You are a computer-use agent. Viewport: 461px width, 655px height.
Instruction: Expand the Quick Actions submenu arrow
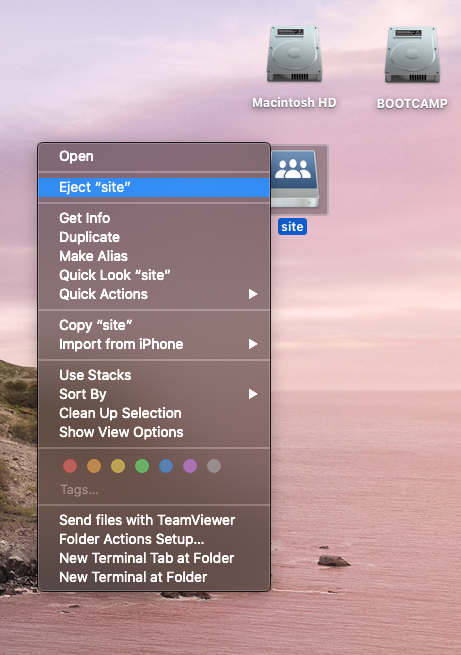[253, 294]
